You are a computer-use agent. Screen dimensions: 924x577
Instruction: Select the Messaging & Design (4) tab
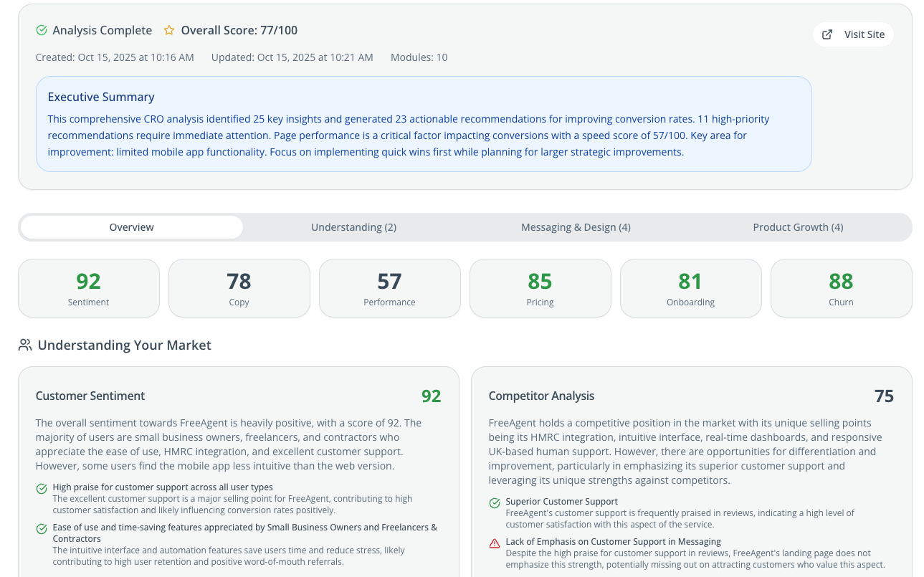coord(576,227)
